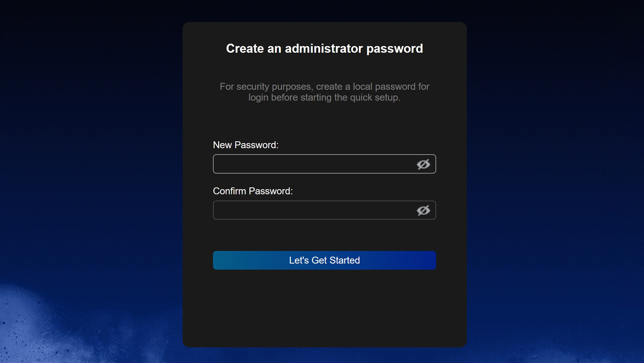Show the New Password characters via eye icon
The height and width of the screenshot is (363, 644).
[423, 164]
